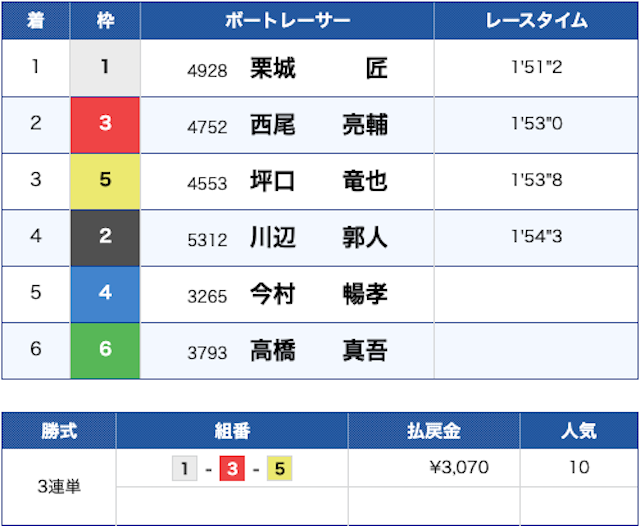Click the black lane 2 frame cell
Image resolution: width=640 pixels, height=526 pixels.
(105, 238)
